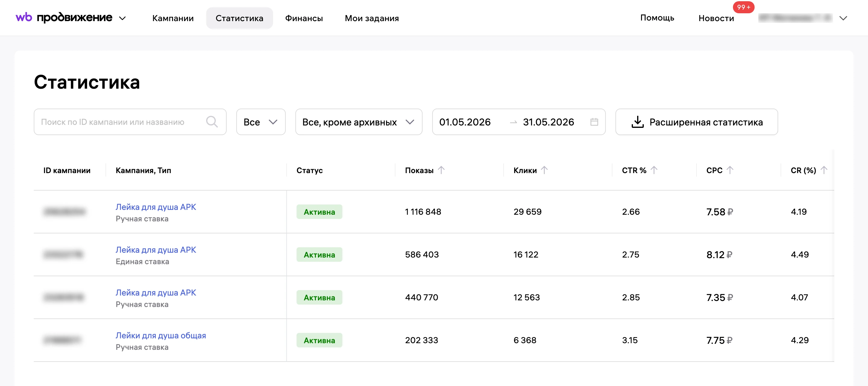Click the ID кампании column header
Screen dimensions: 868x386
tap(67, 170)
